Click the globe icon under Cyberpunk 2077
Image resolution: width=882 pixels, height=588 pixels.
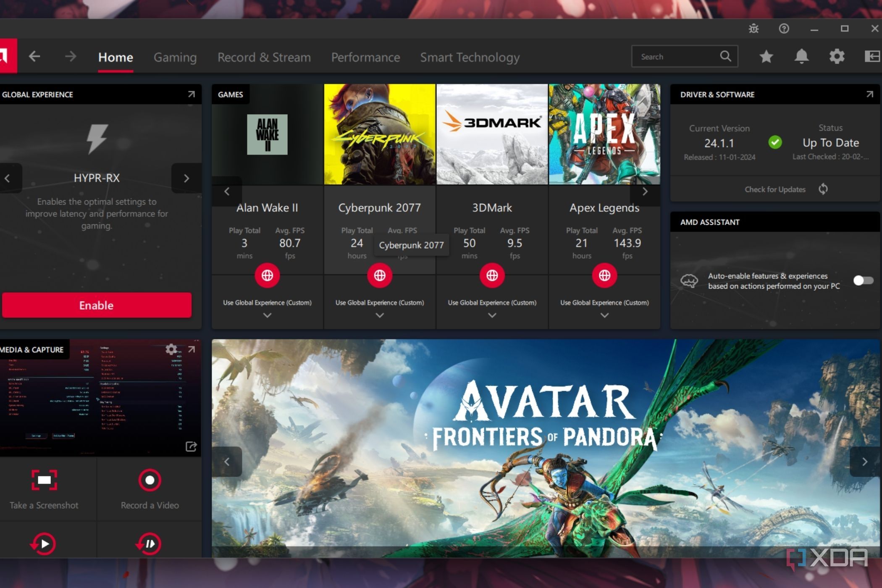click(380, 276)
